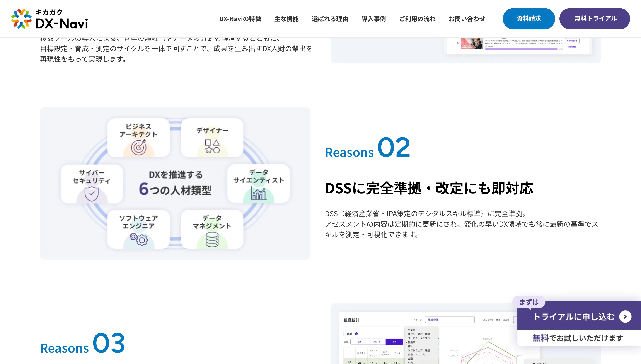Click the データマネジメント database icon

click(212, 240)
